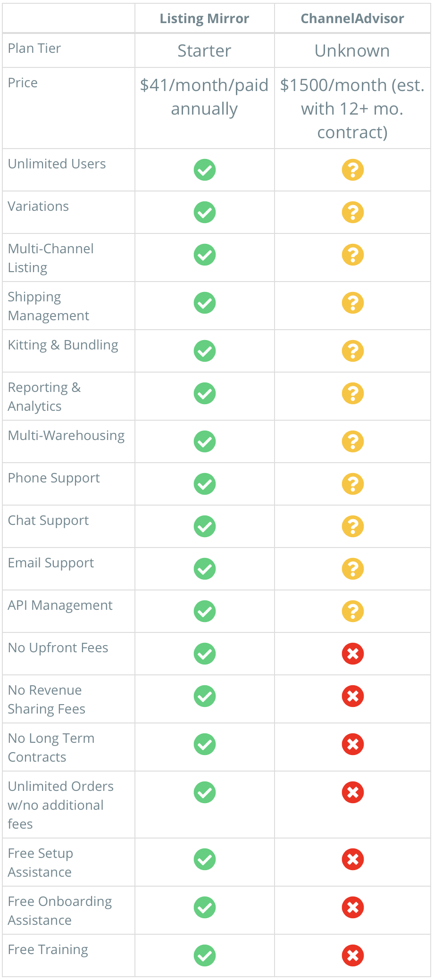Click the $1500/month estimated price cell
The image size is (434, 980).
(x=352, y=108)
